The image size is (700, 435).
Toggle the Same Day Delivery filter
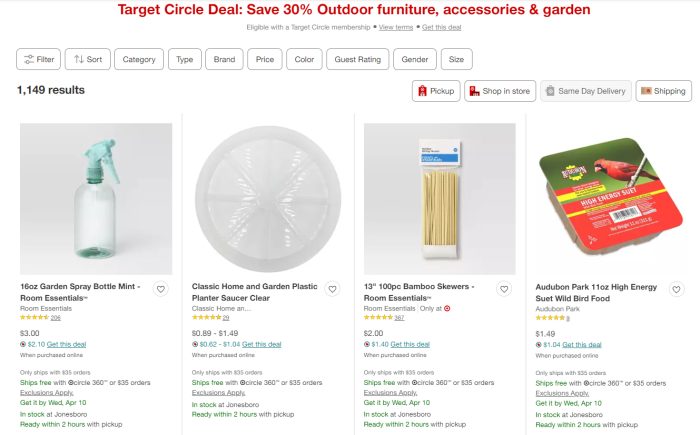[585, 91]
